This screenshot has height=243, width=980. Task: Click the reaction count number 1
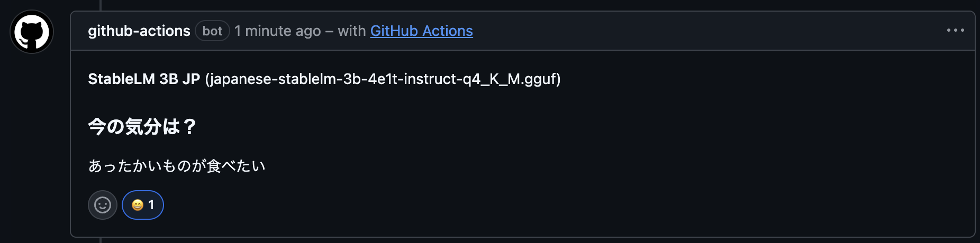coord(151,205)
